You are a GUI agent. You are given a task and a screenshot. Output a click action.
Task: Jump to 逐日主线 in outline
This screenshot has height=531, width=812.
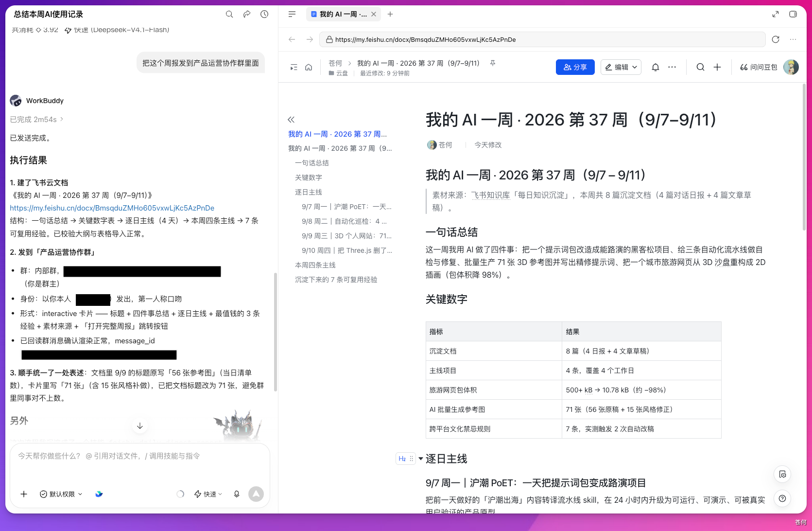[x=309, y=192]
